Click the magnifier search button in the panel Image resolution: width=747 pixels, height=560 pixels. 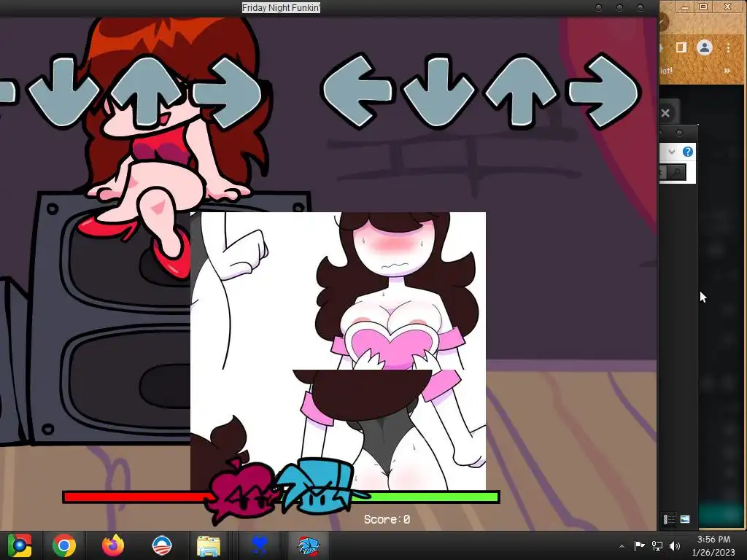(x=676, y=172)
